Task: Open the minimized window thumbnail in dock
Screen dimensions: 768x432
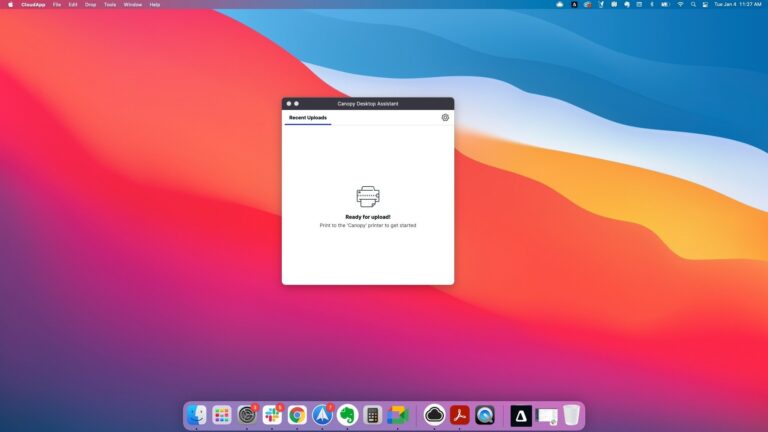Action: pyautogui.click(x=546, y=416)
